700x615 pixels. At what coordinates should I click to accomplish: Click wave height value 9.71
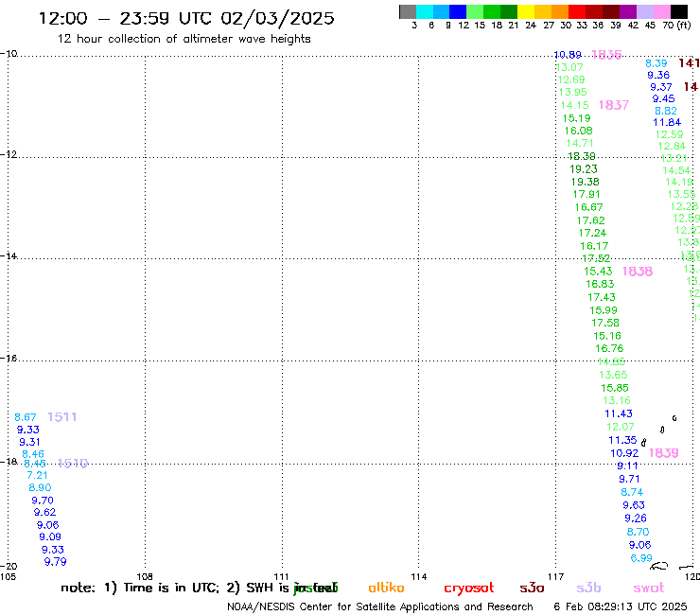(629, 479)
